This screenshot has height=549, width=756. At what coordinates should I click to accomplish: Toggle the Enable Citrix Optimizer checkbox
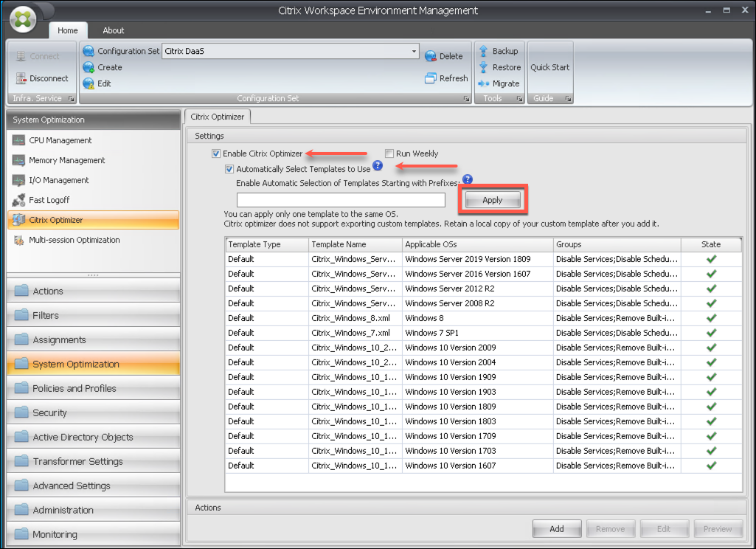[216, 154]
